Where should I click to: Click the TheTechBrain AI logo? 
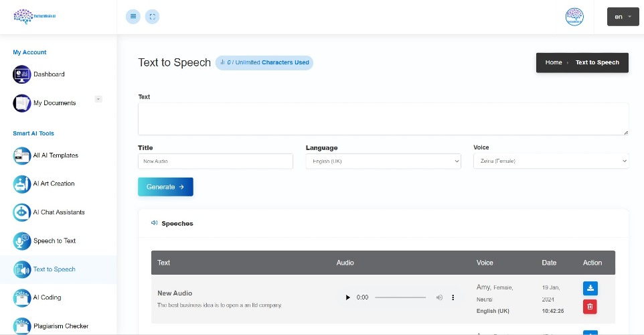pos(35,17)
